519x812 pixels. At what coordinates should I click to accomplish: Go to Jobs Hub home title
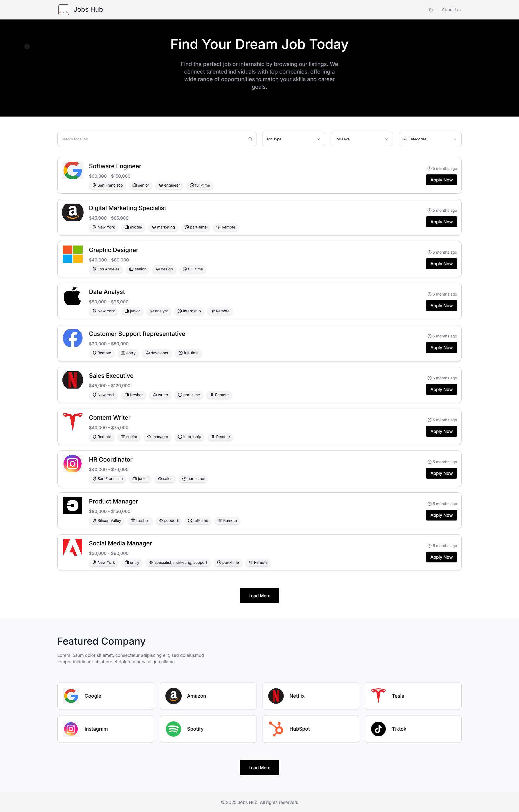coord(88,9)
